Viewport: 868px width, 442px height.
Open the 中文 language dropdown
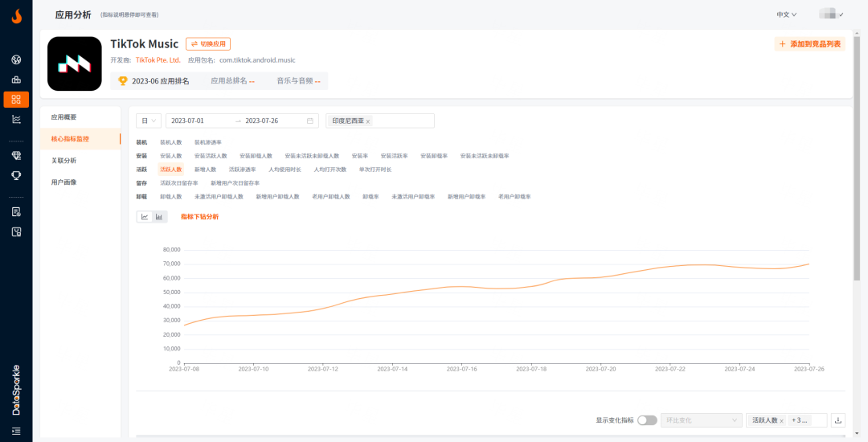(786, 14)
